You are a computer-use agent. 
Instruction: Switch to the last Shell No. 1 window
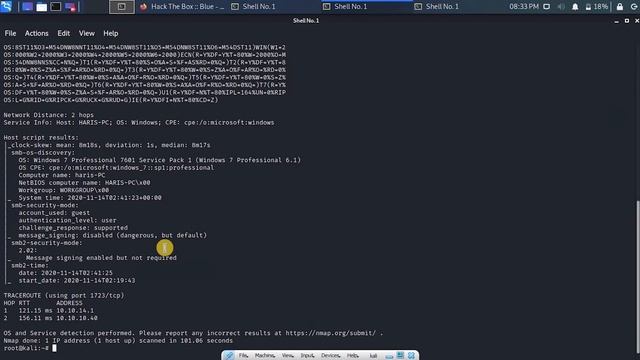point(437,7)
